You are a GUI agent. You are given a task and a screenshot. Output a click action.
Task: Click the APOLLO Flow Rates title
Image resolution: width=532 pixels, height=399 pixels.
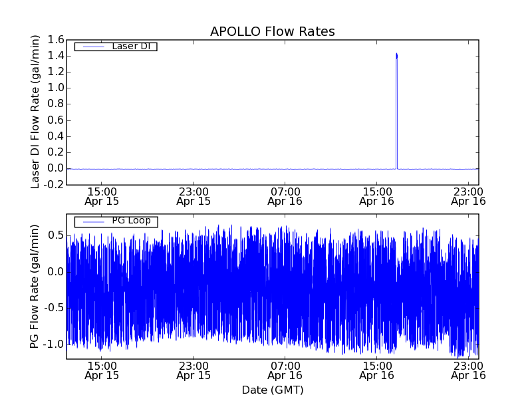[x=273, y=31]
